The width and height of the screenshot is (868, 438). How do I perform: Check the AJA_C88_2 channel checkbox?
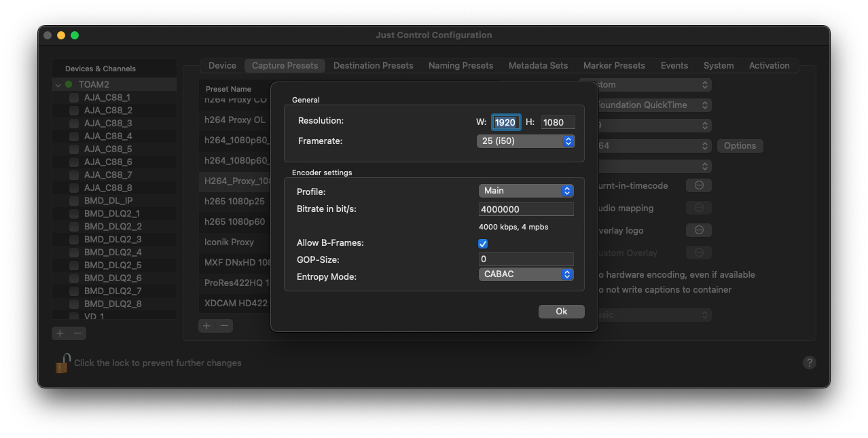[74, 110]
